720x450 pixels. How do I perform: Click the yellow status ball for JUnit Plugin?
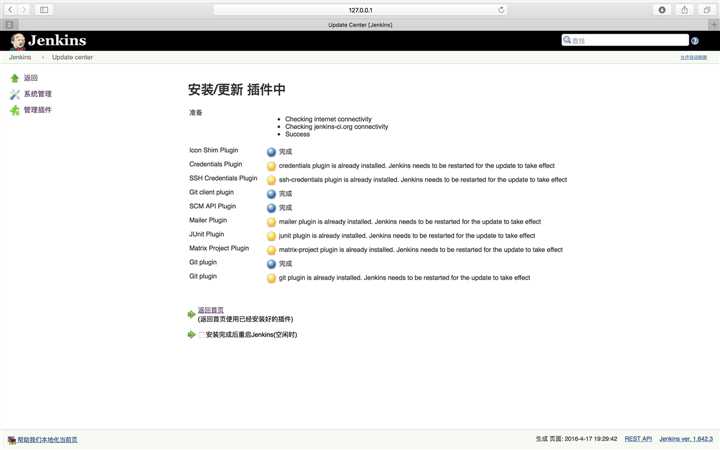(x=271, y=236)
